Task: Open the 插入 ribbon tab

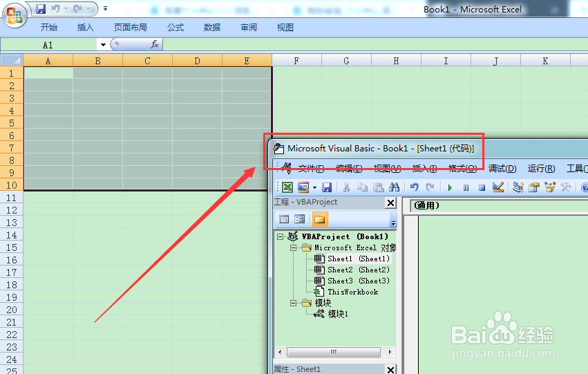Action: tap(85, 28)
